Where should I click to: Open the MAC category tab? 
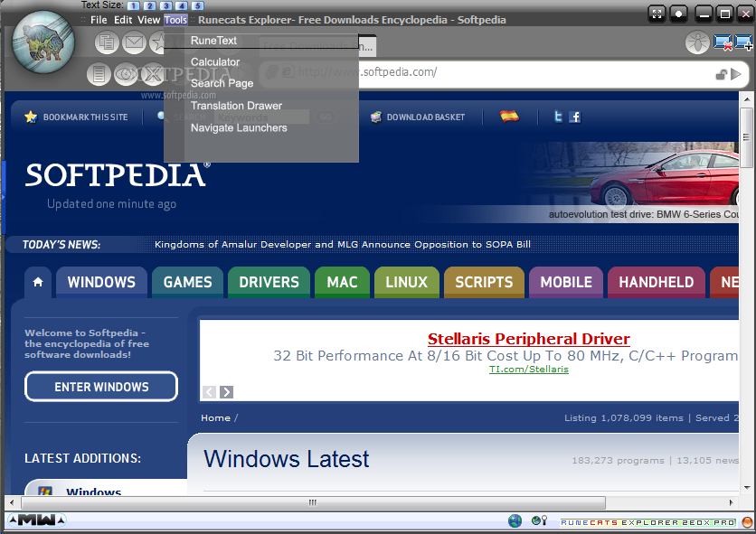[343, 282]
